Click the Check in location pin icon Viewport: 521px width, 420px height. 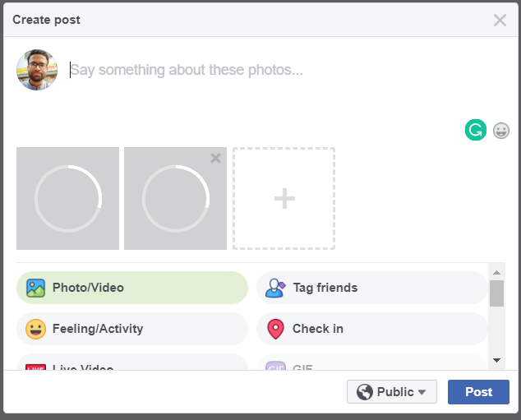click(275, 329)
